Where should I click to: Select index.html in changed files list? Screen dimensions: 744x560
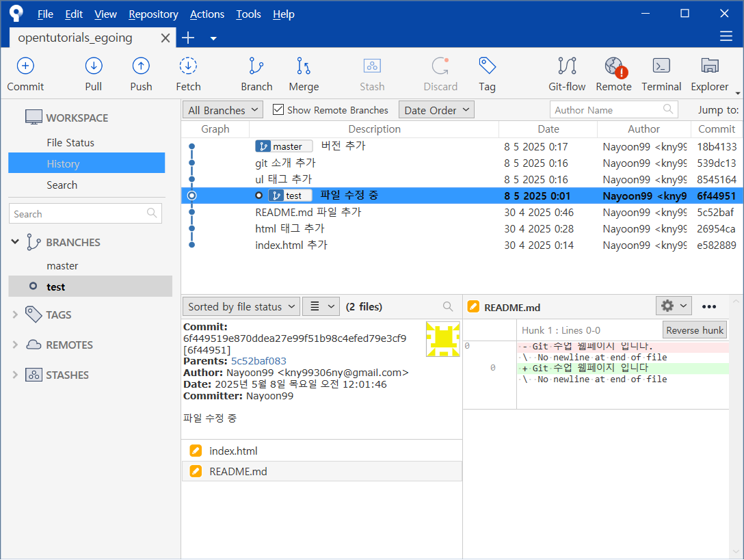pyautogui.click(x=321, y=451)
